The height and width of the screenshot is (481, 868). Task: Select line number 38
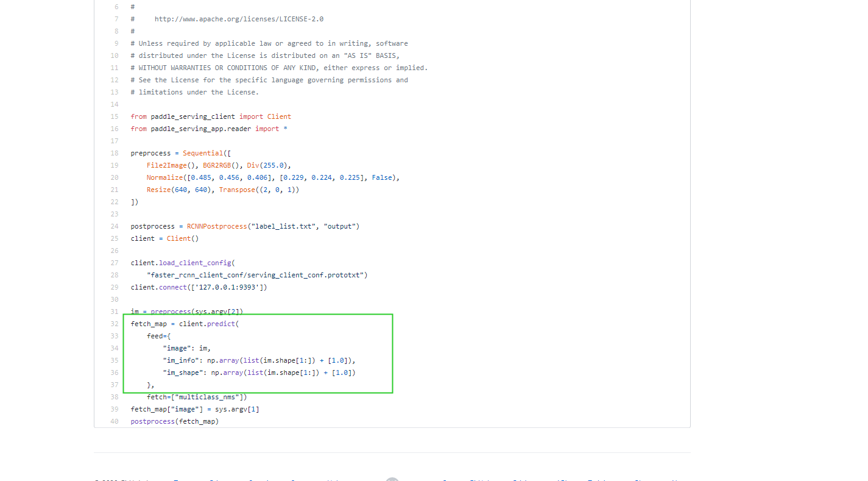point(115,397)
